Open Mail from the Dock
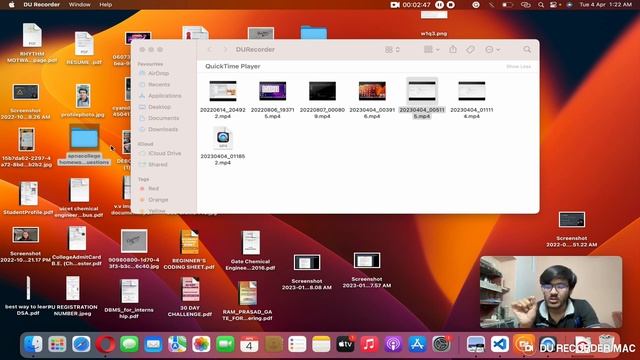Screen dimensions: 640x360 [x=153, y=344]
